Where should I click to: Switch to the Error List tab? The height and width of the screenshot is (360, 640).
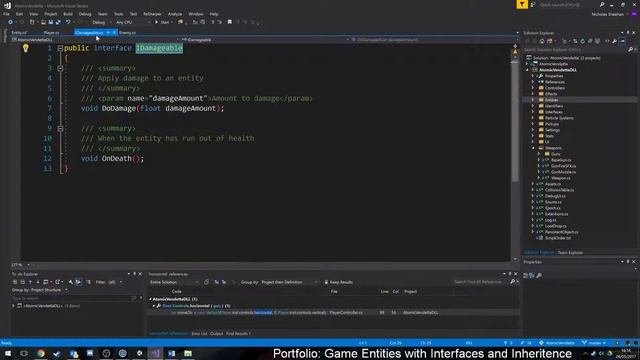pyautogui.click(x=199, y=334)
